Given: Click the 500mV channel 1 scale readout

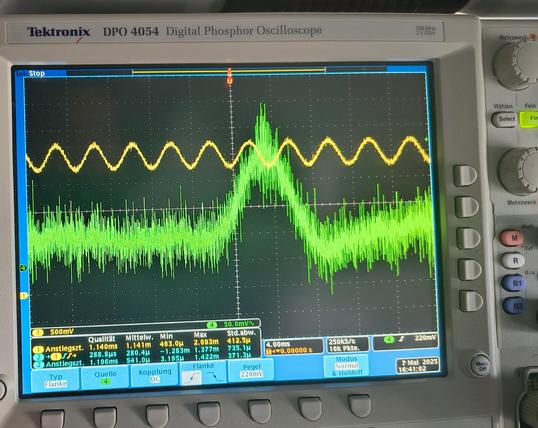Looking at the screenshot, I should tap(62, 332).
